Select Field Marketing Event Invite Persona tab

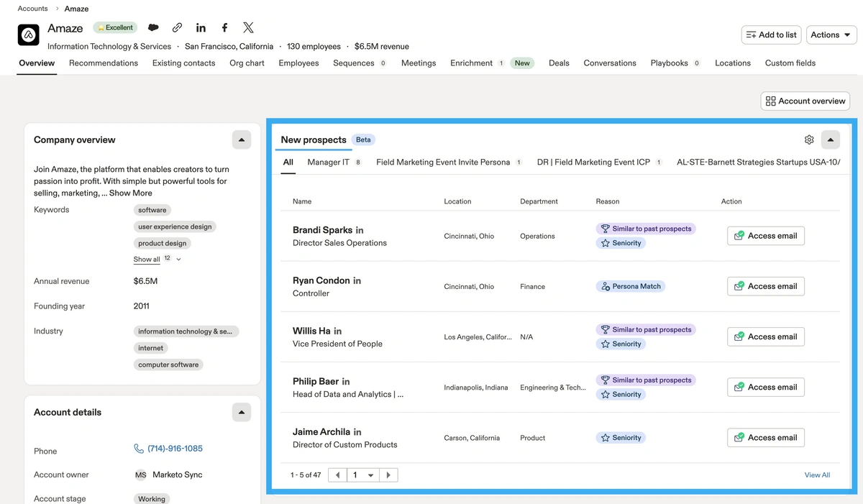(x=449, y=162)
